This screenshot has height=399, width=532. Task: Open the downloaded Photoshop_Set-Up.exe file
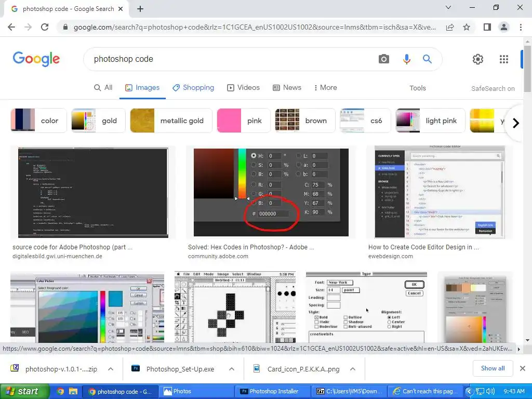180,369
